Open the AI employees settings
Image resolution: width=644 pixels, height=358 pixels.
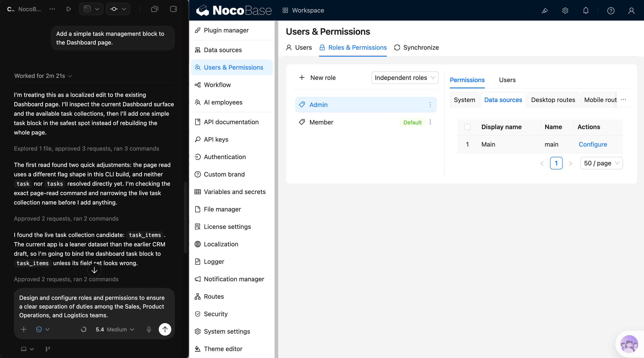[223, 102]
